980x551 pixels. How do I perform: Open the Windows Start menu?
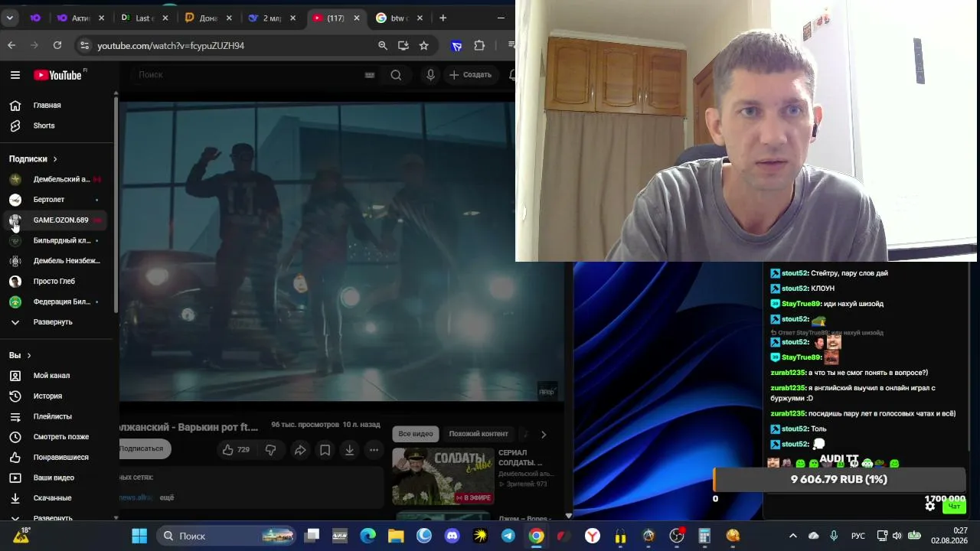click(139, 536)
